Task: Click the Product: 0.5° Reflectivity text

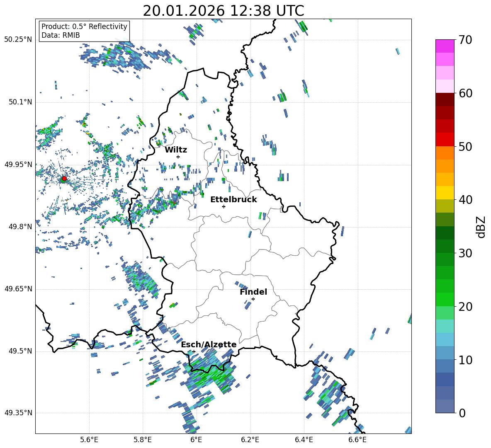Action: 84,27
